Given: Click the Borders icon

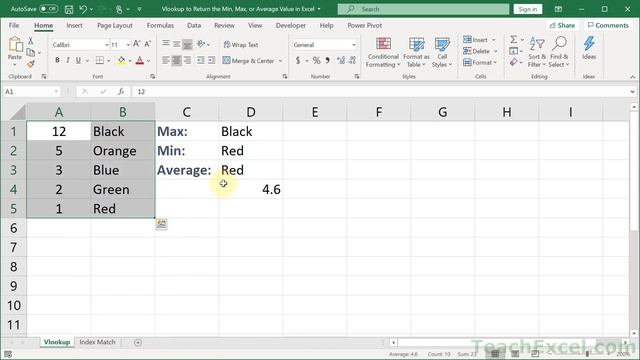Looking at the screenshot, I should 100,60.
